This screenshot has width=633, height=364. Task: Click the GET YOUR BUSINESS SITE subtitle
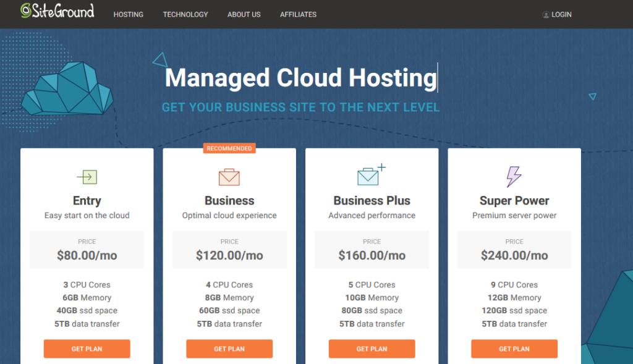click(x=301, y=108)
